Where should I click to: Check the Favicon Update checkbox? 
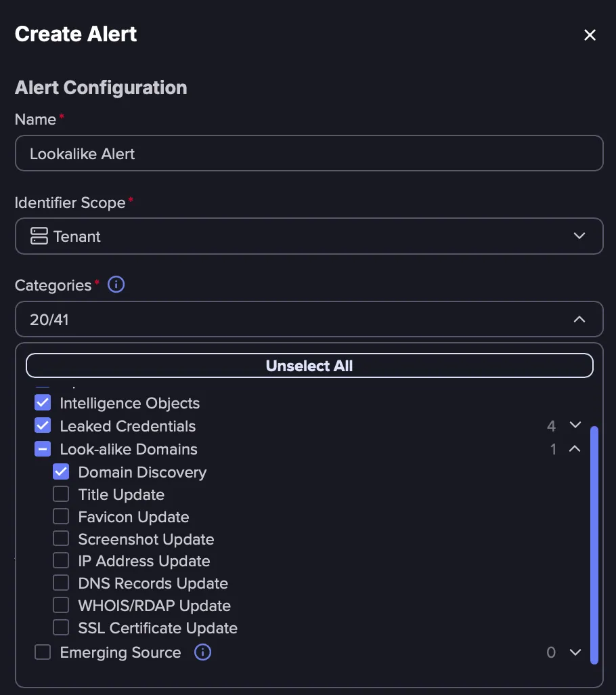[61, 516]
